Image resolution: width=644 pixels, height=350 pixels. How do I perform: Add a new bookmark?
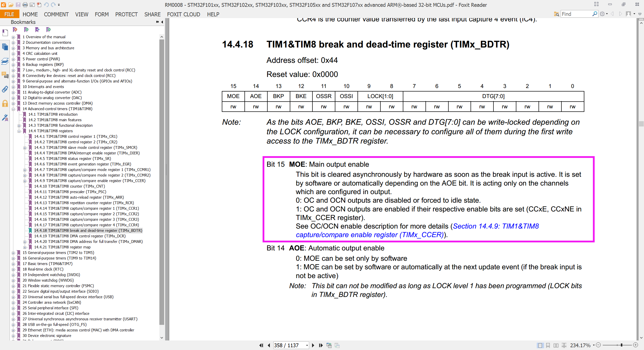point(26,30)
